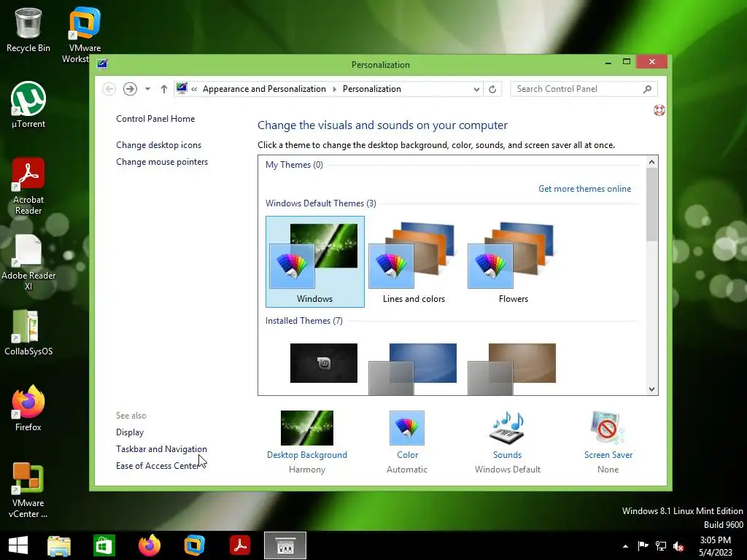
Task: Open Taskbar and Navigation
Action: 161,449
